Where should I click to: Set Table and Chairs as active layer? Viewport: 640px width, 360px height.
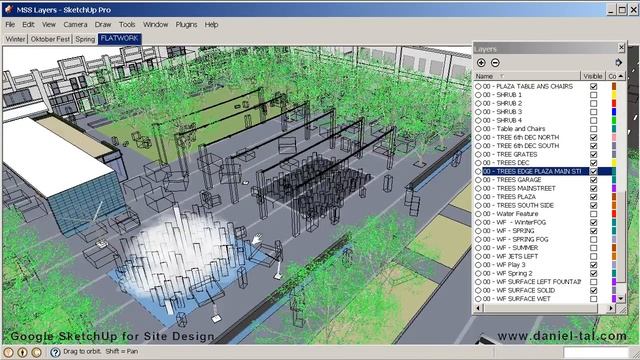(478, 129)
